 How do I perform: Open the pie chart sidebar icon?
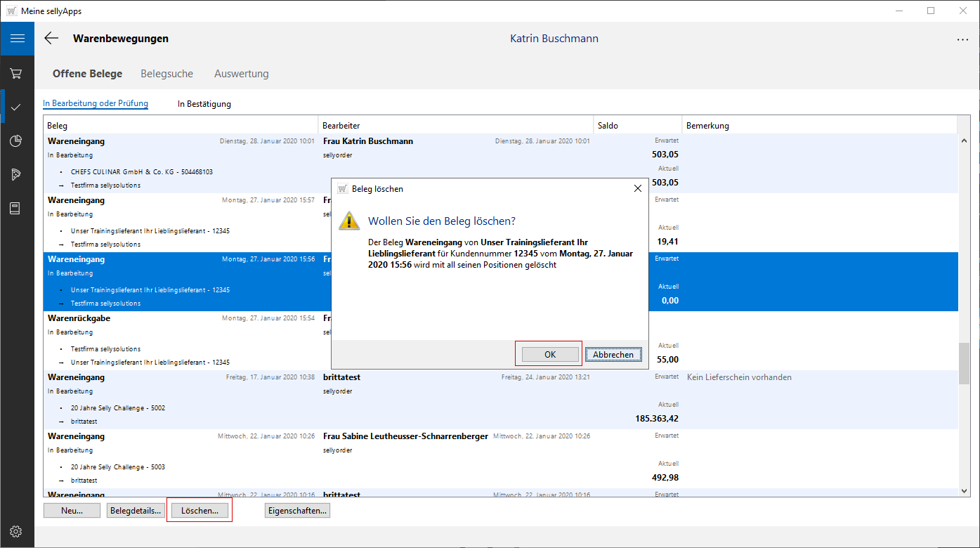pyautogui.click(x=16, y=141)
